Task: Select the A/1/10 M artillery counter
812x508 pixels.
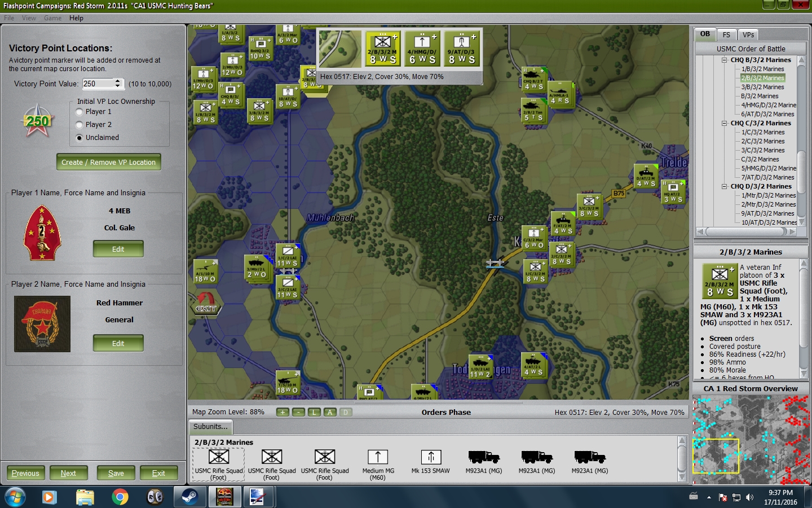Action: point(205,271)
